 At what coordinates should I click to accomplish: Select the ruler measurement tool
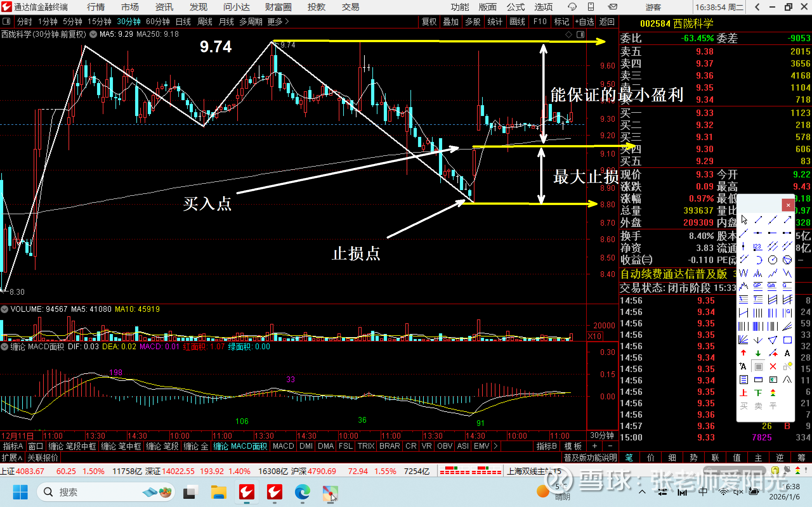pos(758,380)
